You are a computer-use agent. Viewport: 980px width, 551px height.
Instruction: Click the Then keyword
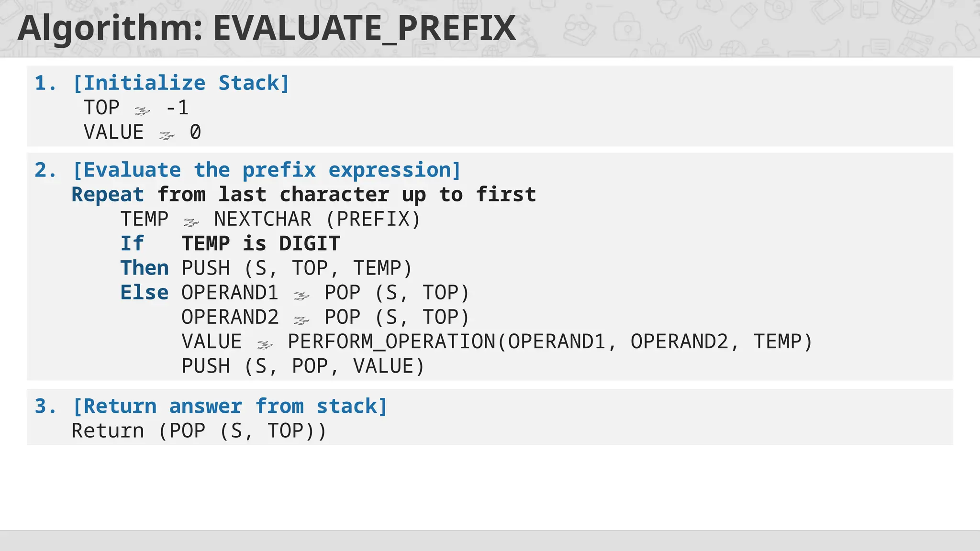pyautogui.click(x=145, y=268)
